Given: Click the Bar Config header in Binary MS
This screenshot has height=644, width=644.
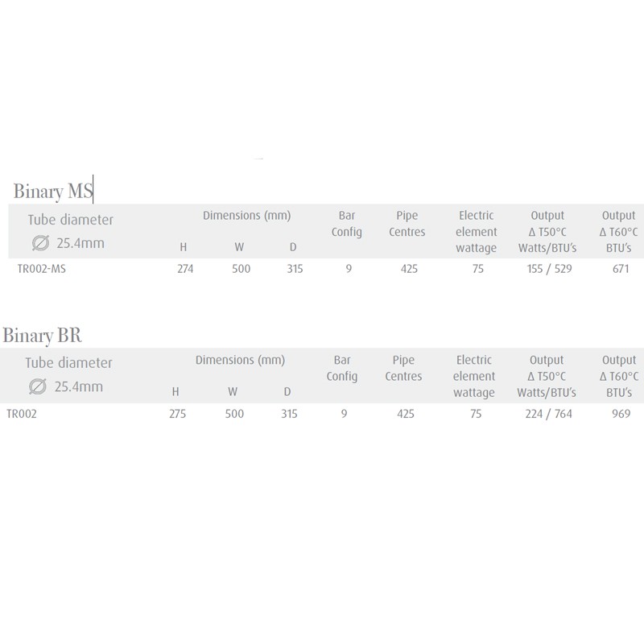Looking at the screenshot, I should [x=347, y=224].
